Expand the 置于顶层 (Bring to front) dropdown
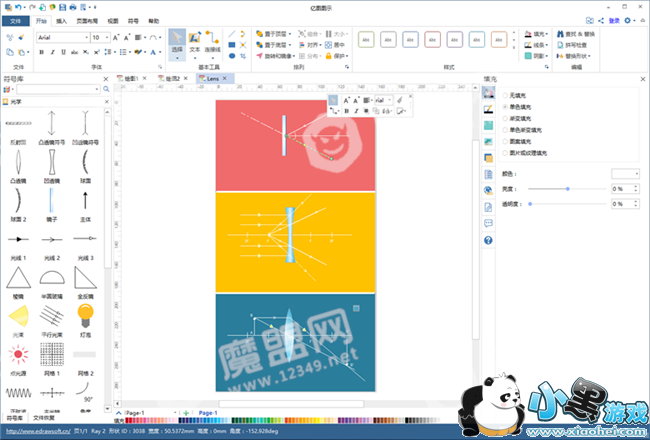Viewport: 650px width, 440px height. click(290, 34)
